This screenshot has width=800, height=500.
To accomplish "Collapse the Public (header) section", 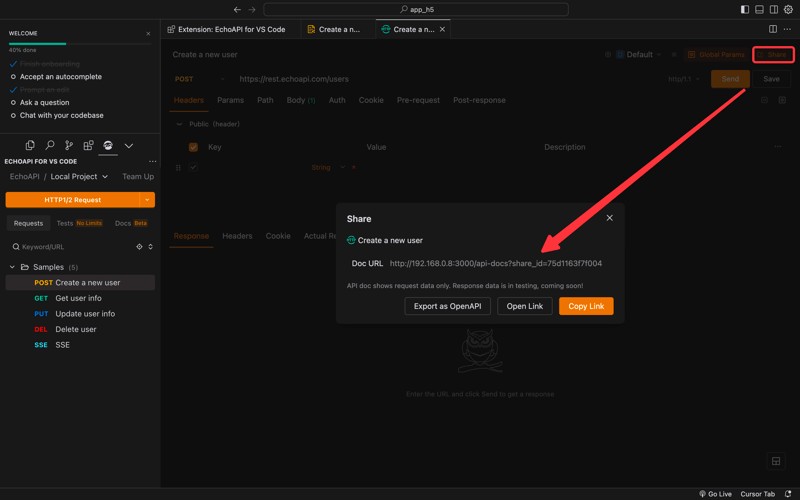I will [x=179, y=124].
